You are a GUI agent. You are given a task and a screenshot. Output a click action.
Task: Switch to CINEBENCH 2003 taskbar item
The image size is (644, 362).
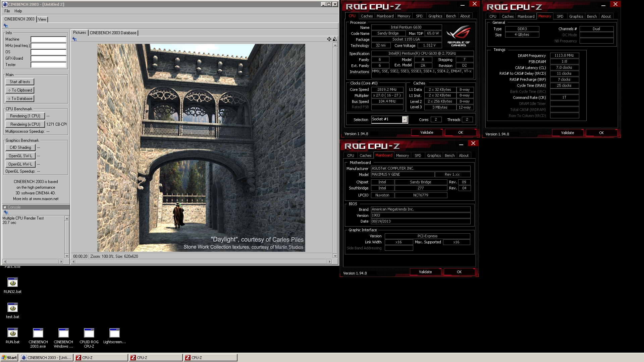(x=46, y=358)
